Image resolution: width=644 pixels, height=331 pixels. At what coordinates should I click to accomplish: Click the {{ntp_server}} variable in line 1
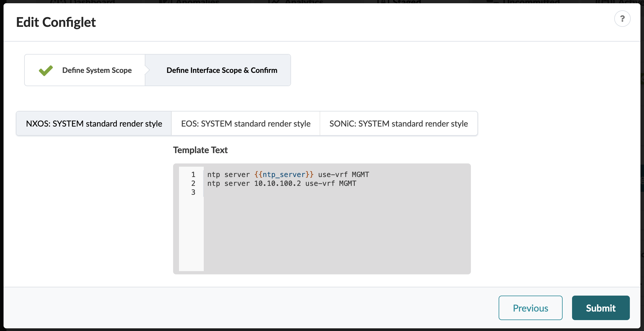pyautogui.click(x=284, y=175)
